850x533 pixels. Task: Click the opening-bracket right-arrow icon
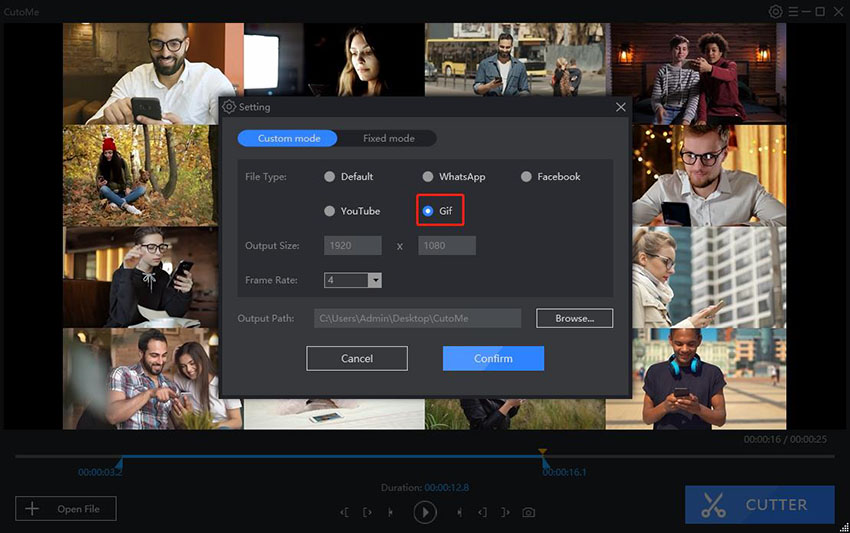367,512
